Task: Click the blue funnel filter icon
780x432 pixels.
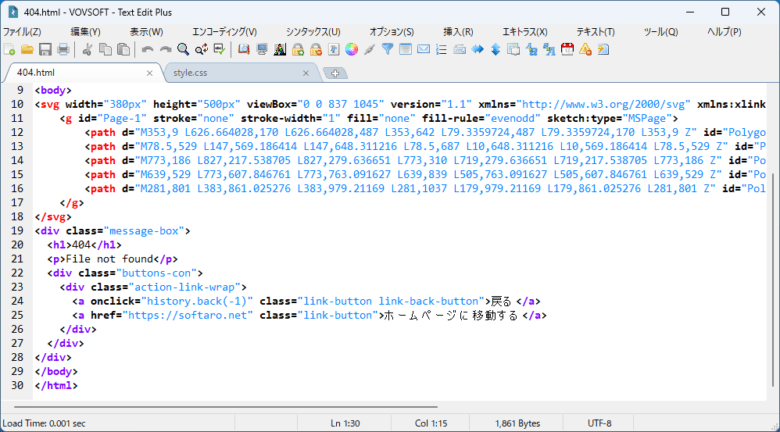Action: (x=388, y=49)
